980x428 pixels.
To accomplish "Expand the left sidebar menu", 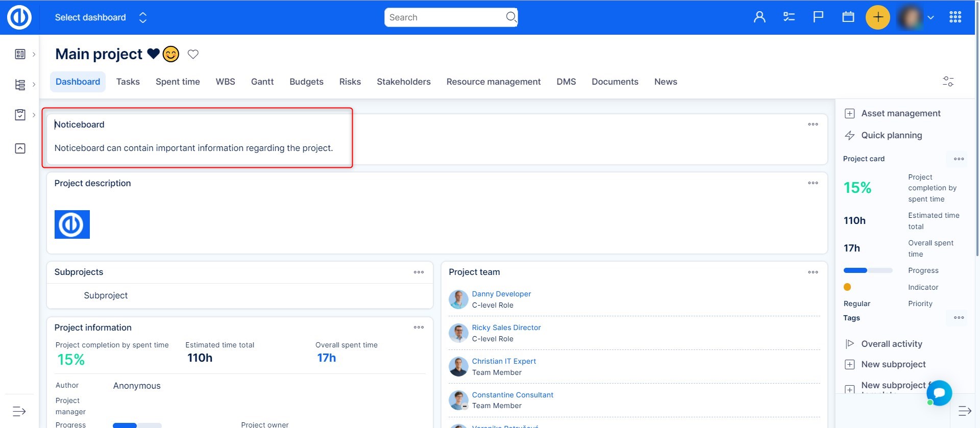I will [x=19, y=411].
